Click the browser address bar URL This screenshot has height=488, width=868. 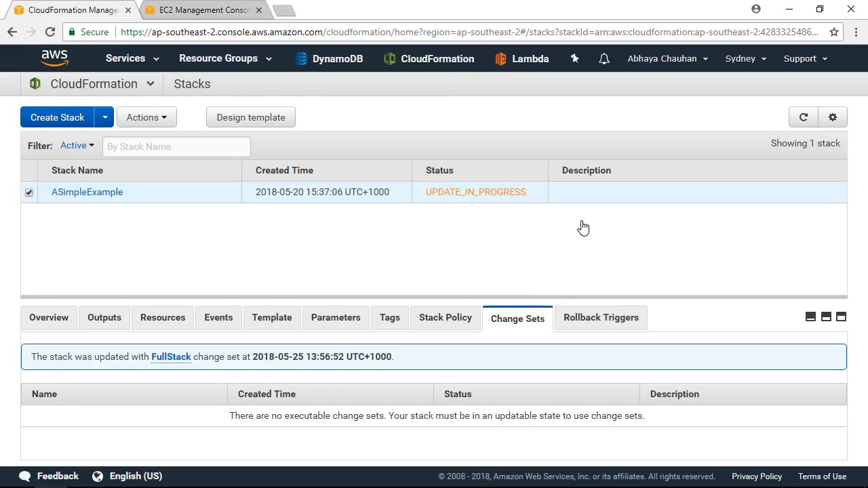pyautogui.click(x=469, y=32)
